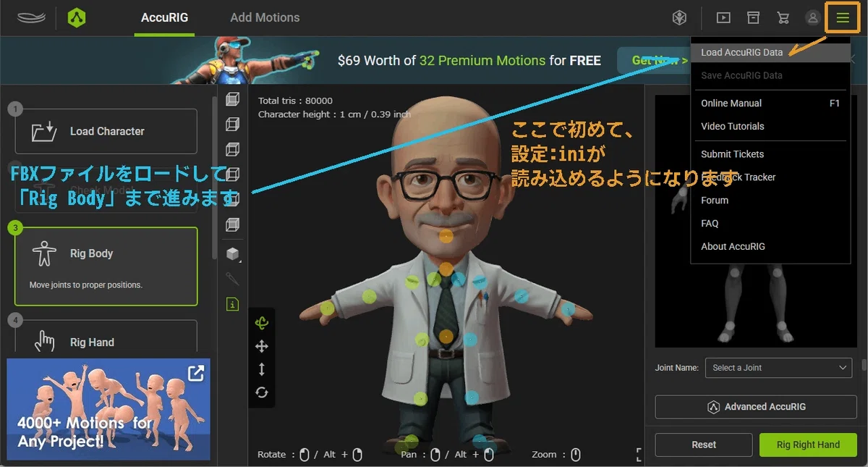868x467 pixels.
Task: Select the sixth cube view icon
Action: pos(232,224)
